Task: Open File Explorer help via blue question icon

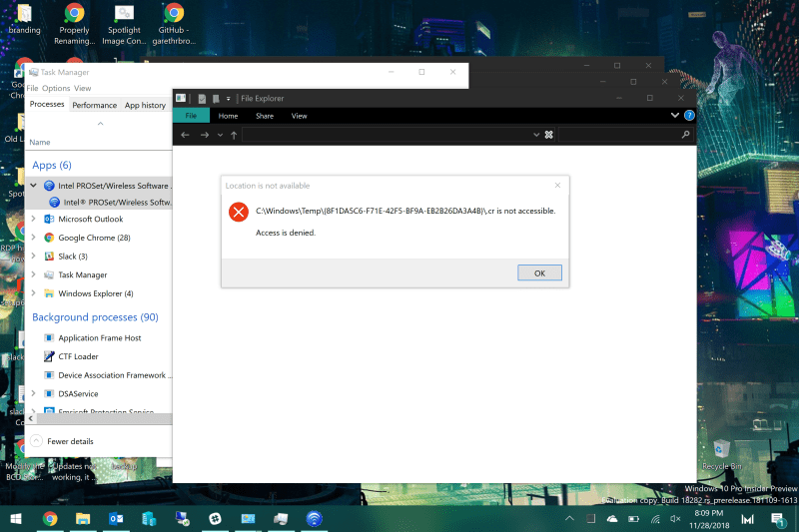Action: tap(689, 115)
